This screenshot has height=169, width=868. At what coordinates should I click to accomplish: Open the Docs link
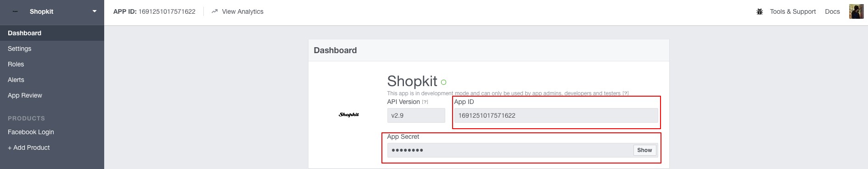[x=832, y=11]
